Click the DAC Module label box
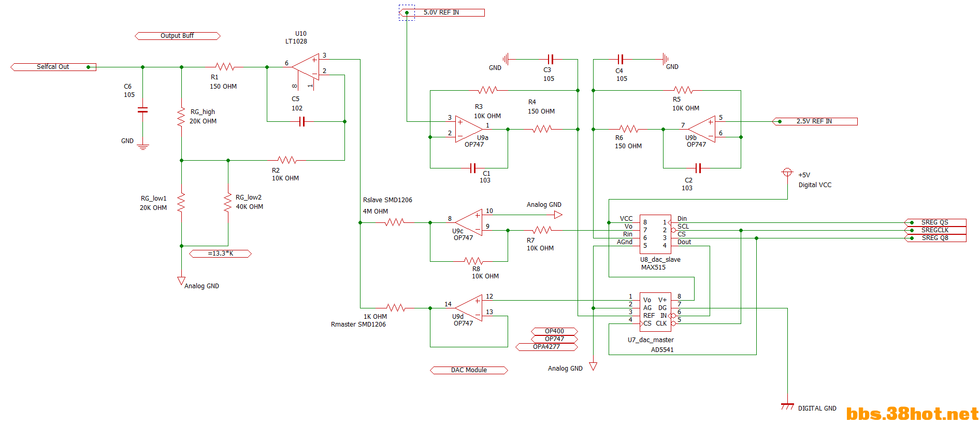This screenshot has width=980, height=423. point(469,370)
